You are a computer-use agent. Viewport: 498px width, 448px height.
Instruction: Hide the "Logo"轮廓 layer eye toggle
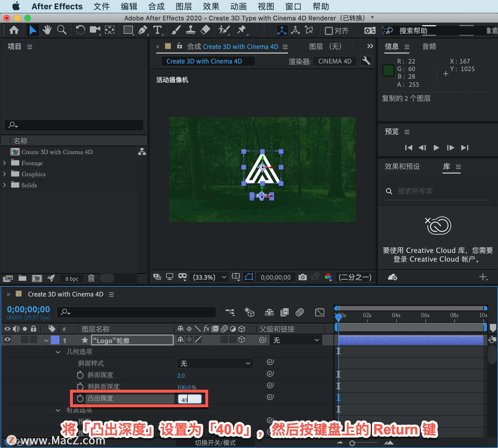tap(7, 339)
